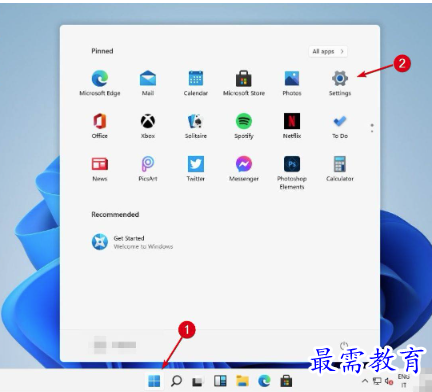
Task: Open Task View on the taskbar
Action: 198,381
